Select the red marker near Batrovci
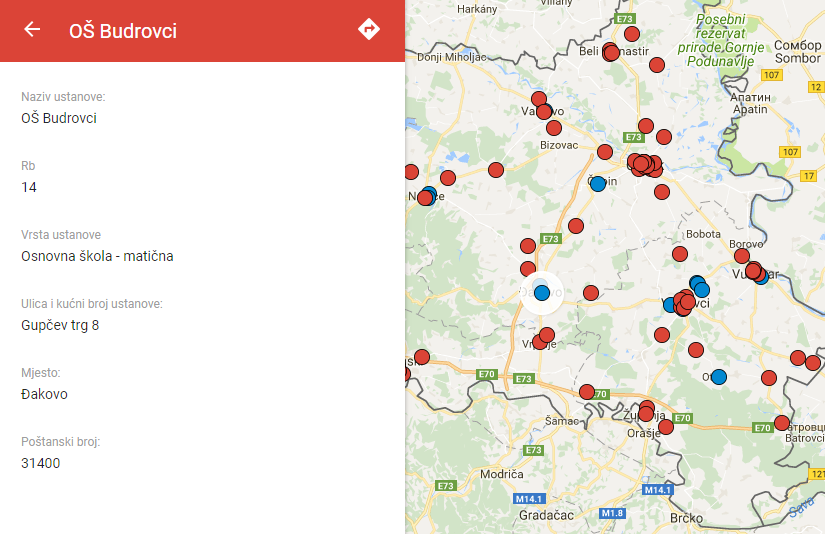 point(782,422)
